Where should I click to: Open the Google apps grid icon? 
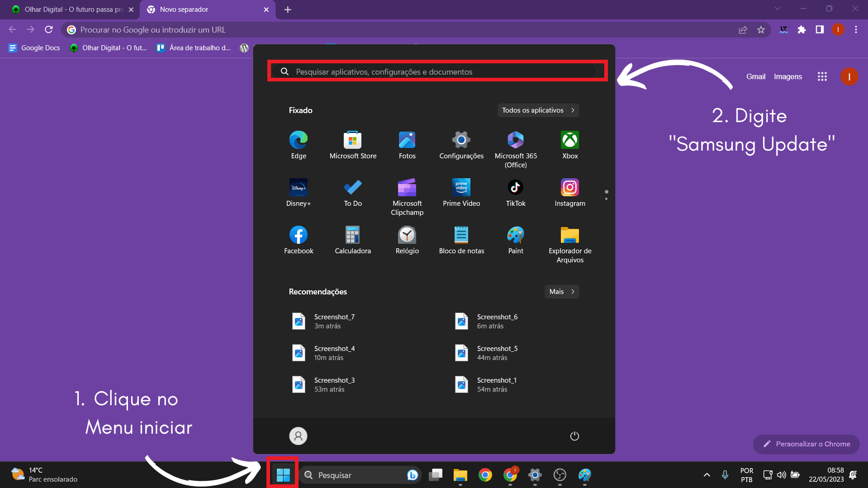822,76
